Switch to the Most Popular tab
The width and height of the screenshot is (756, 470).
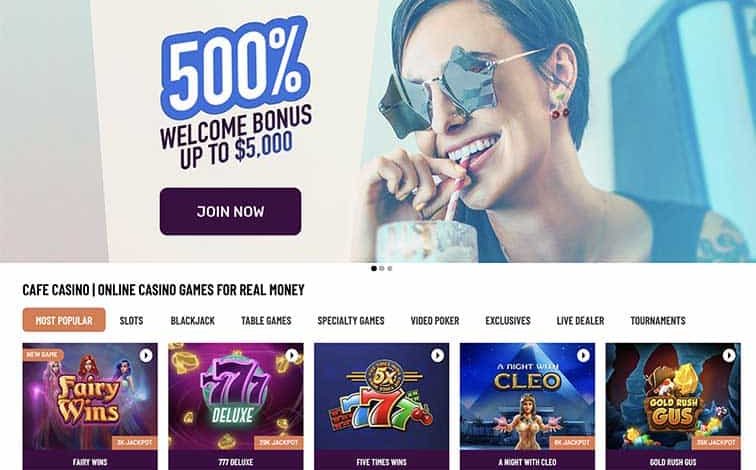pos(64,320)
